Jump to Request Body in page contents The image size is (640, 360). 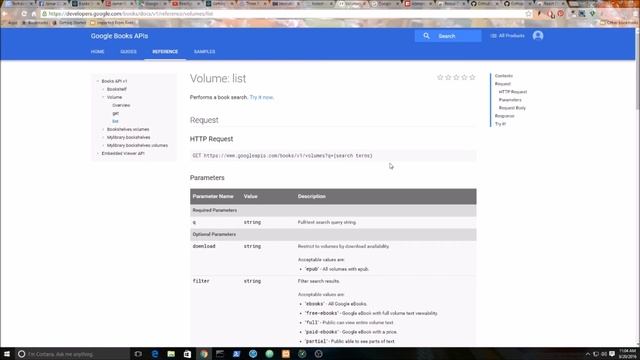point(512,108)
